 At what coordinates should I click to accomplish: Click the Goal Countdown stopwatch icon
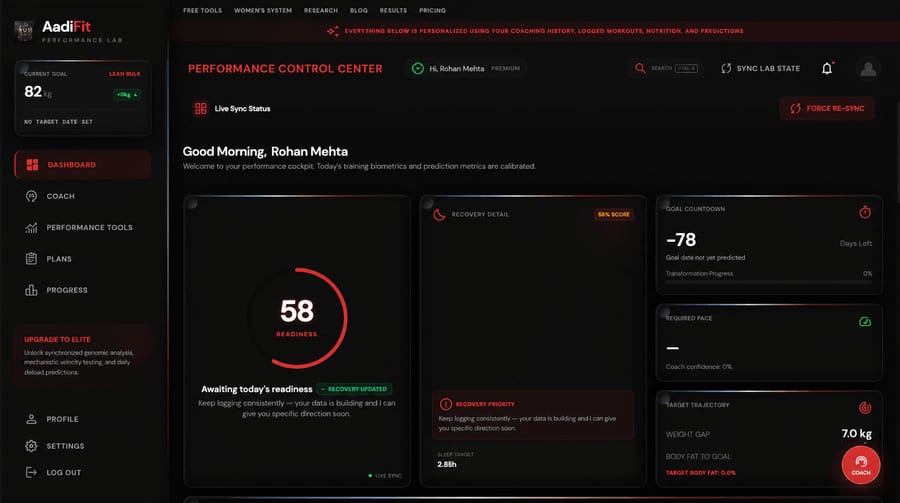865,212
